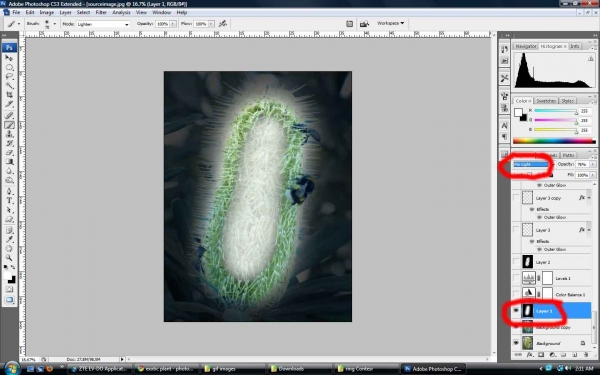The image size is (600, 375).
Task: Select the Elliptical Marquee tool
Action: [9, 68]
